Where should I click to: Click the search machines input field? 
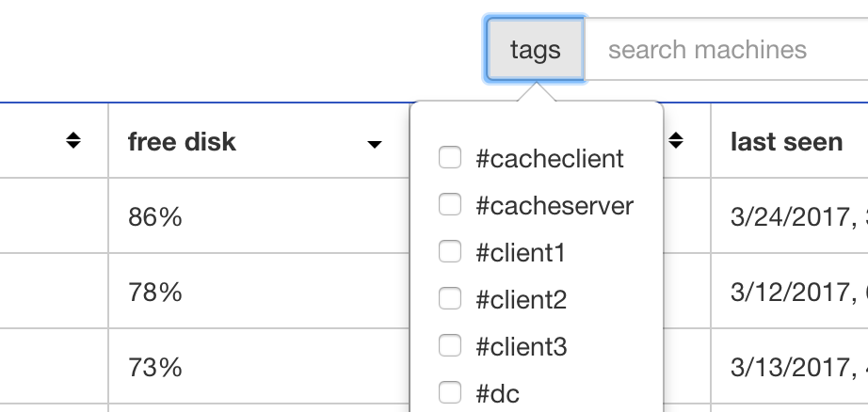(725, 49)
